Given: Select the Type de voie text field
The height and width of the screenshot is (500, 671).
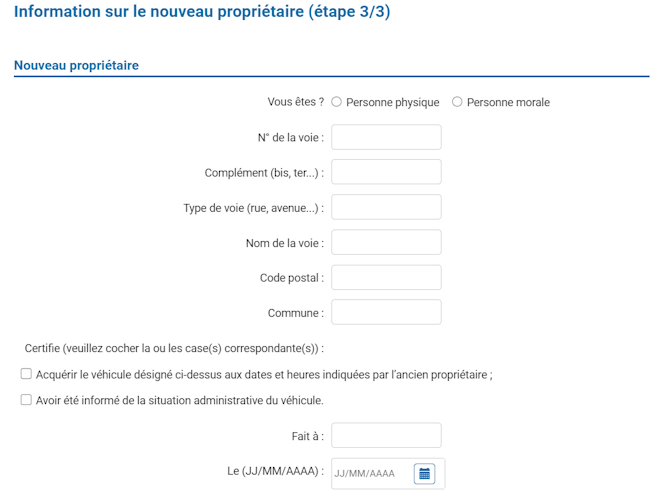Looking at the screenshot, I should click(x=386, y=207).
